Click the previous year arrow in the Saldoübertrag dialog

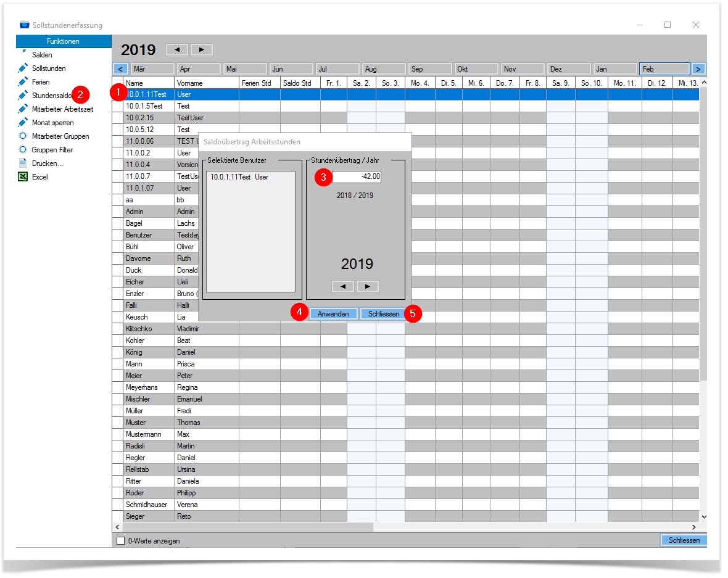pos(343,286)
